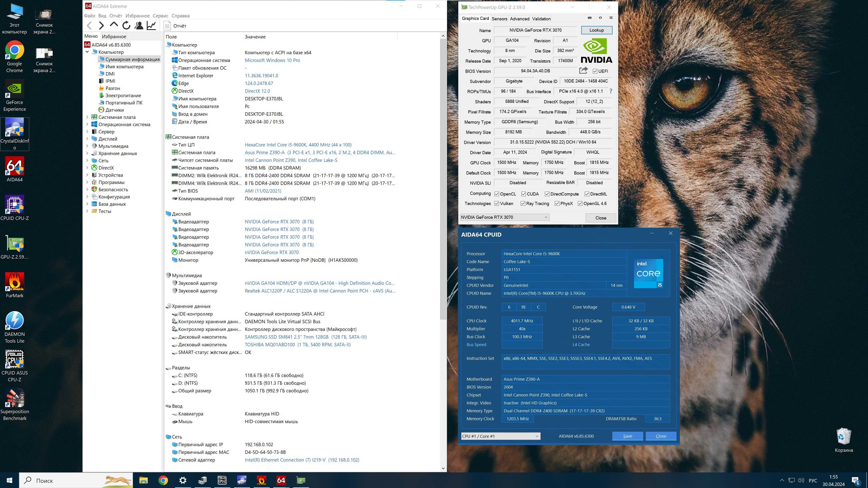Switch to the Избранное tab in AIDA64 sidebar
This screenshot has height=488, width=868.
(114, 36)
